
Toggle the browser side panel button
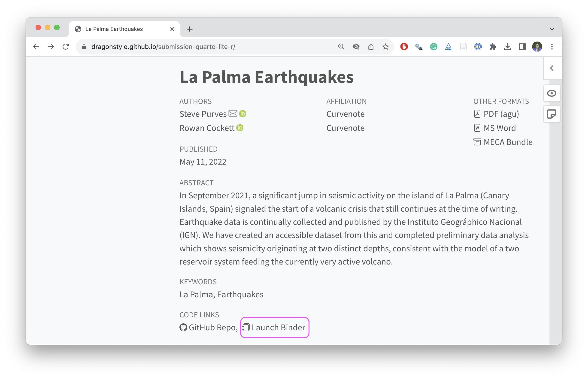pos(522,47)
